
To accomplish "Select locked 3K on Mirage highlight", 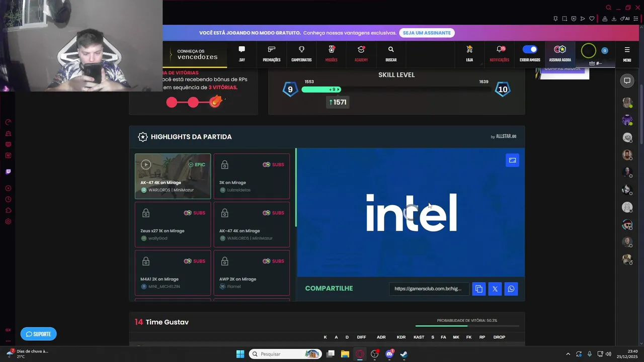I will click(252, 176).
